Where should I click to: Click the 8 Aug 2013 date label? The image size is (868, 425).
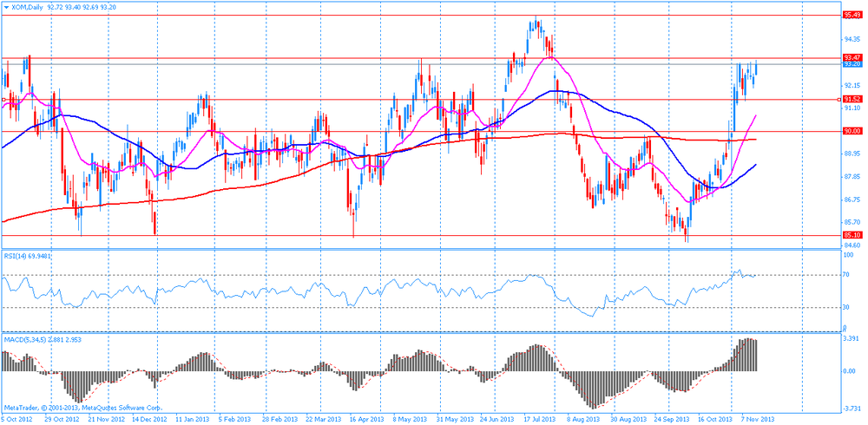pyautogui.click(x=583, y=420)
